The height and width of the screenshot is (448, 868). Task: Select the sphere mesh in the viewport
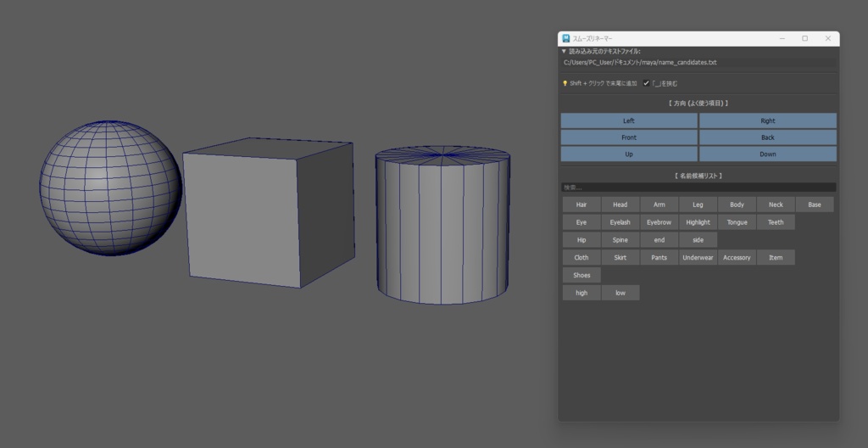tap(110, 188)
